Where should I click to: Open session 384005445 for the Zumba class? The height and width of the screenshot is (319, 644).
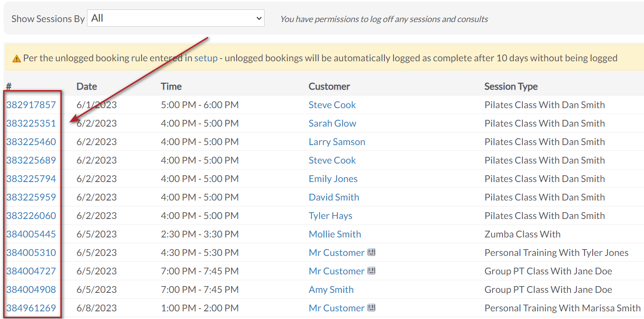31,234
